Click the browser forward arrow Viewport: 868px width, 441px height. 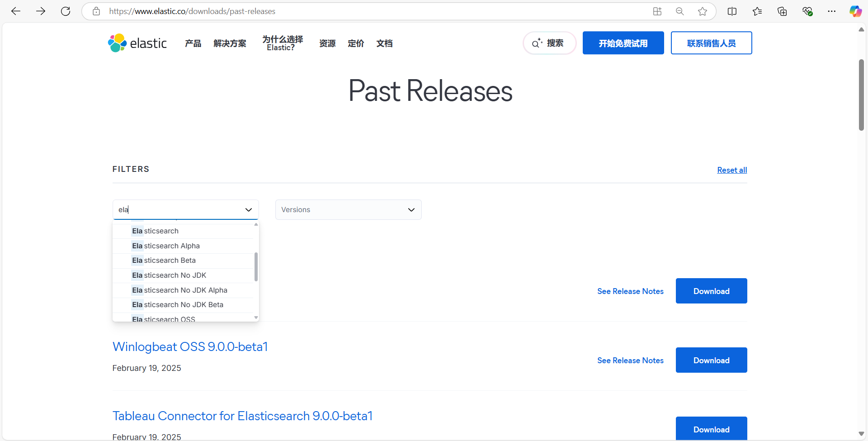click(41, 11)
